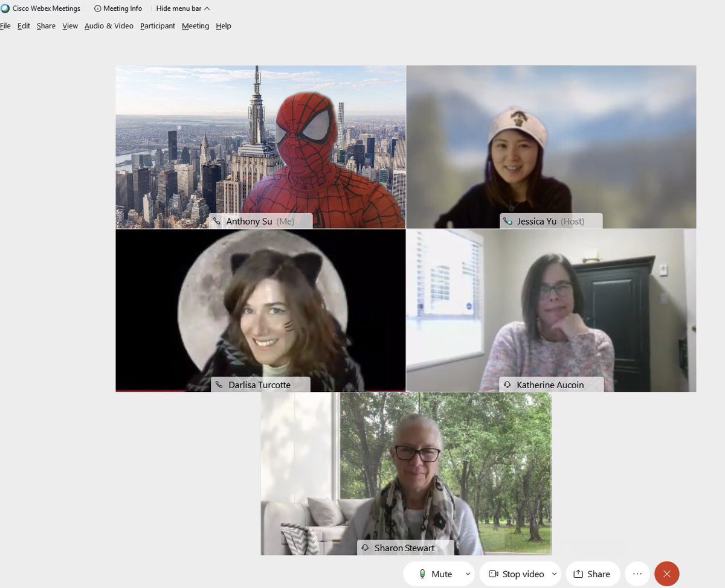
Task: Open the Mute options dropdown arrow
Action: tap(468, 574)
